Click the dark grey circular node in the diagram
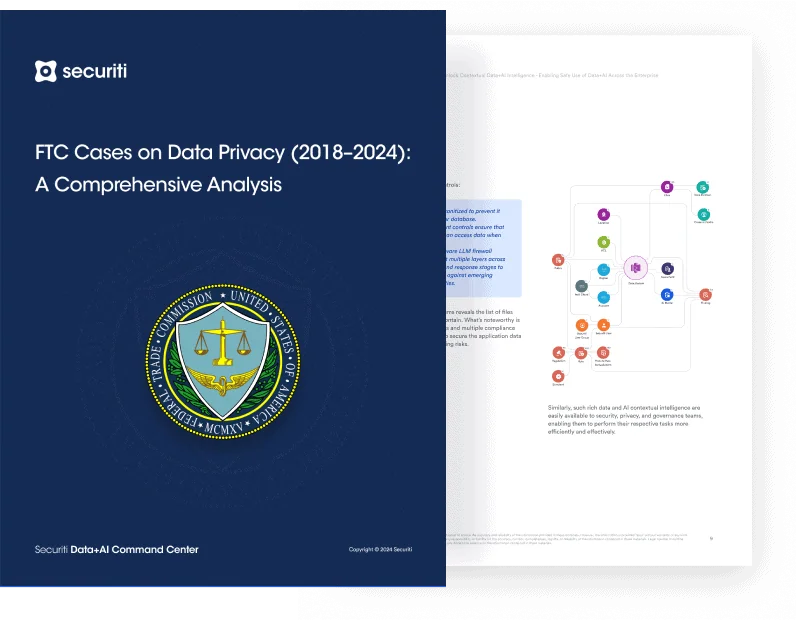This screenshot has width=796, height=620. pos(581,286)
